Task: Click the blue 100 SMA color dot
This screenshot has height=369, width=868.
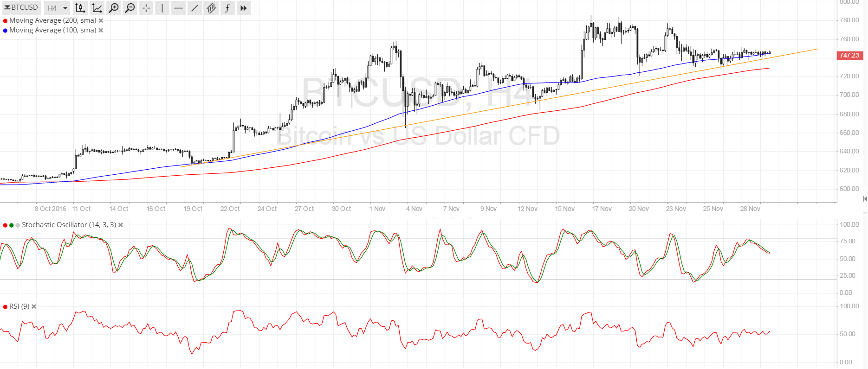Action: coord(5,31)
